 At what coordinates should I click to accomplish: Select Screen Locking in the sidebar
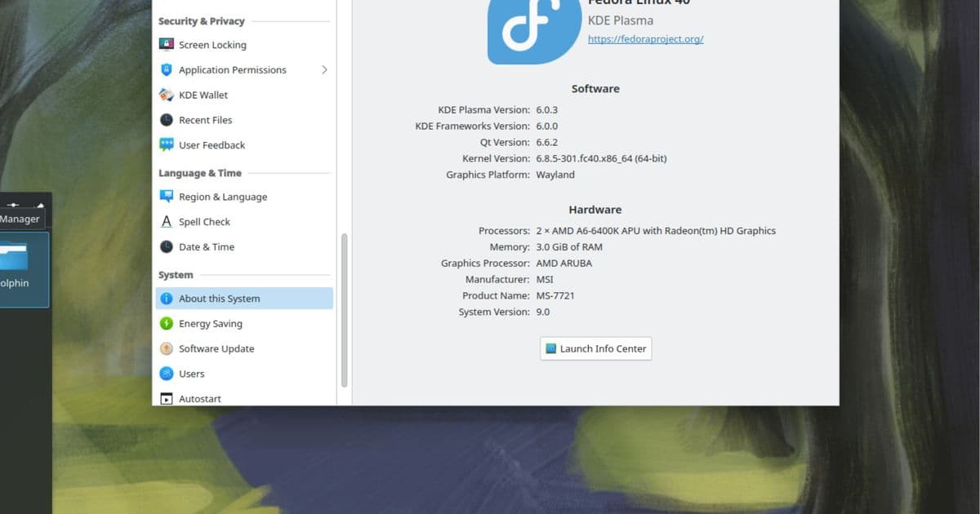[x=244, y=45]
